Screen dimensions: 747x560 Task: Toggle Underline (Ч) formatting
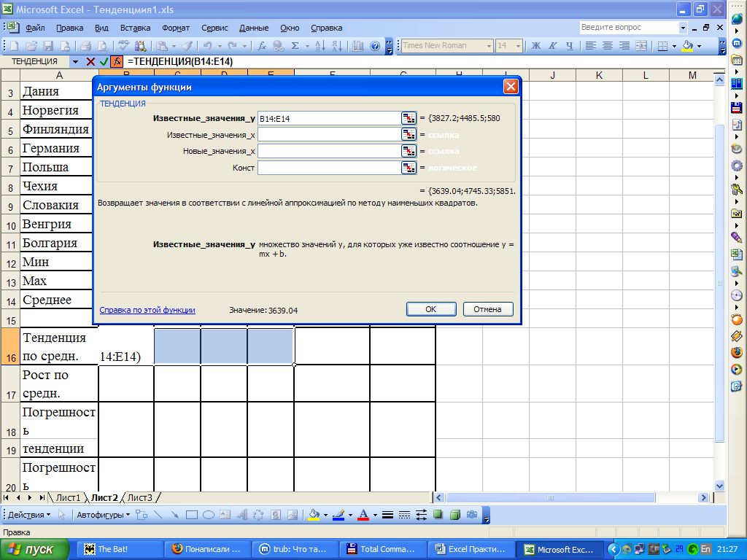[569, 46]
